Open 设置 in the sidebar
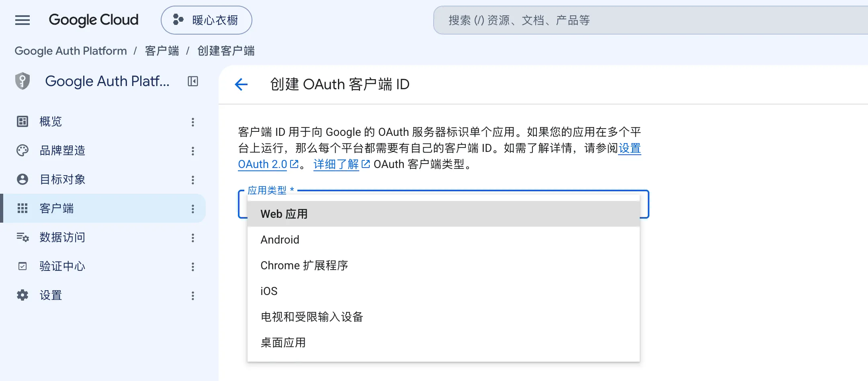This screenshot has width=868, height=381. tap(103, 295)
